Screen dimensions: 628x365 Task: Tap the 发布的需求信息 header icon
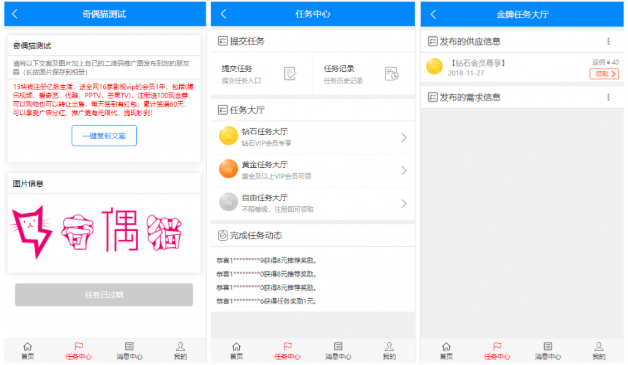tap(433, 97)
